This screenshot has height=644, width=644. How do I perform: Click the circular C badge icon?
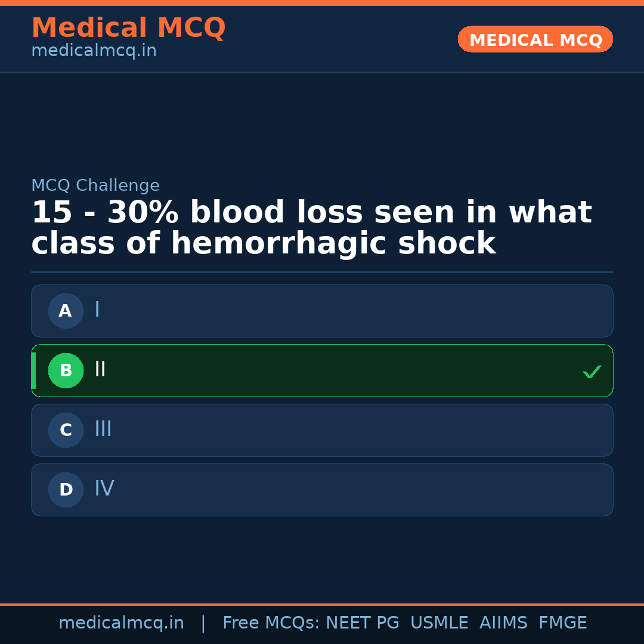coord(66,430)
